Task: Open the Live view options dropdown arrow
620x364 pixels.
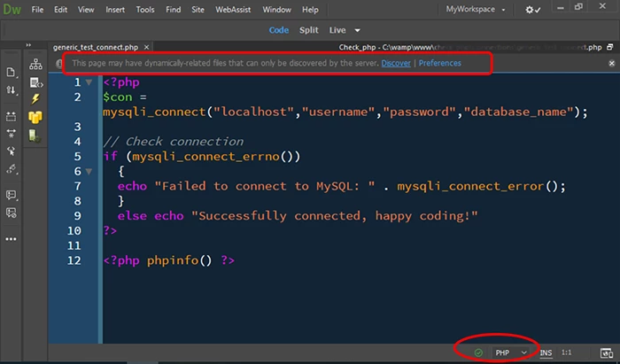Action: pos(357,30)
